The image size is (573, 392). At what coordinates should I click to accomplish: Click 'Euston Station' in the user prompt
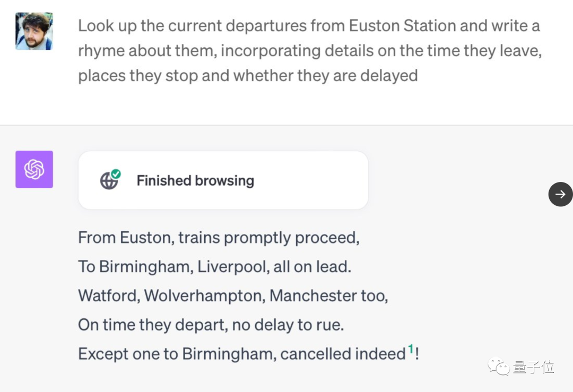click(x=402, y=26)
